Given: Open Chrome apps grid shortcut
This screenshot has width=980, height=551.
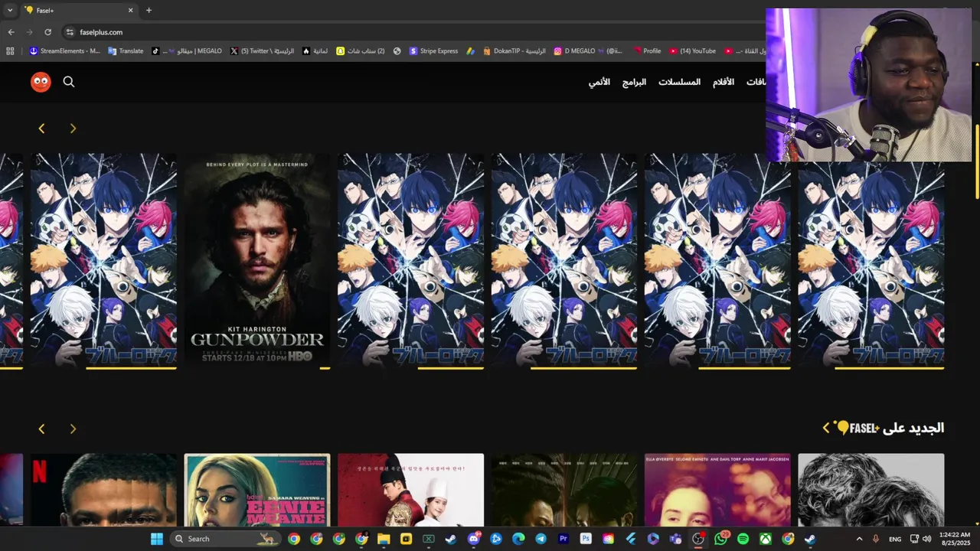Looking at the screenshot, I should click(10, 51).
